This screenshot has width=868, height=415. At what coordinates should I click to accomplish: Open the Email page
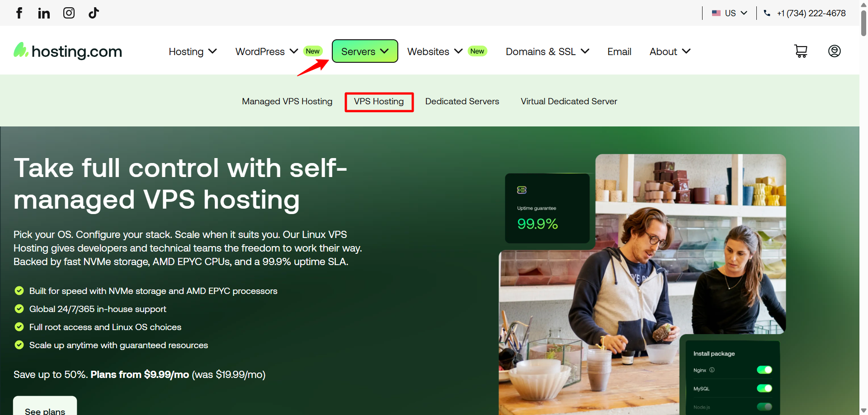coord(619,51)
